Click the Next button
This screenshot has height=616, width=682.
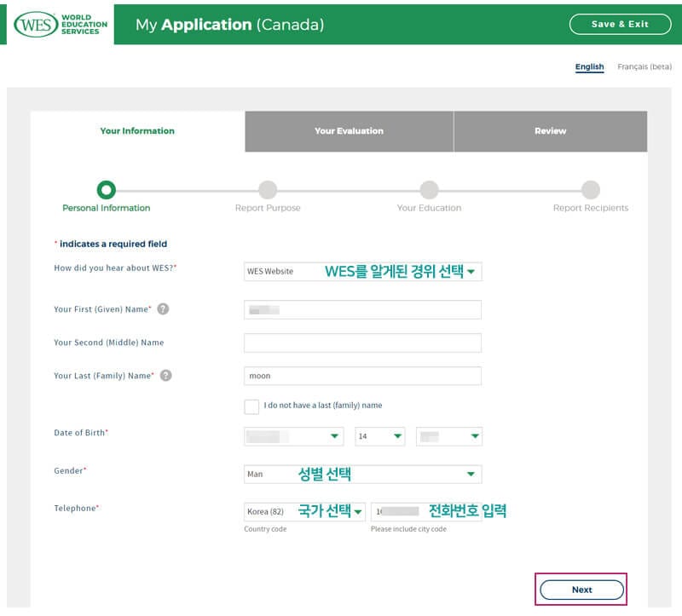[x=581, y=590]
